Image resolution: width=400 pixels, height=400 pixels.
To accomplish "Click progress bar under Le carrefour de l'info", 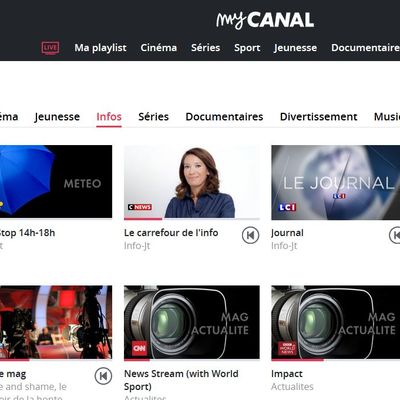I will (x=192, y=219).
